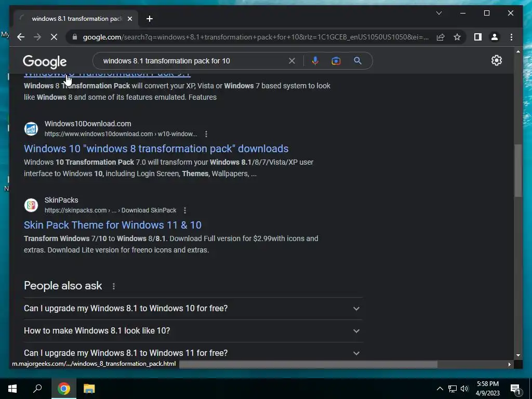Search by image camera icon

[x=336, y=61]
